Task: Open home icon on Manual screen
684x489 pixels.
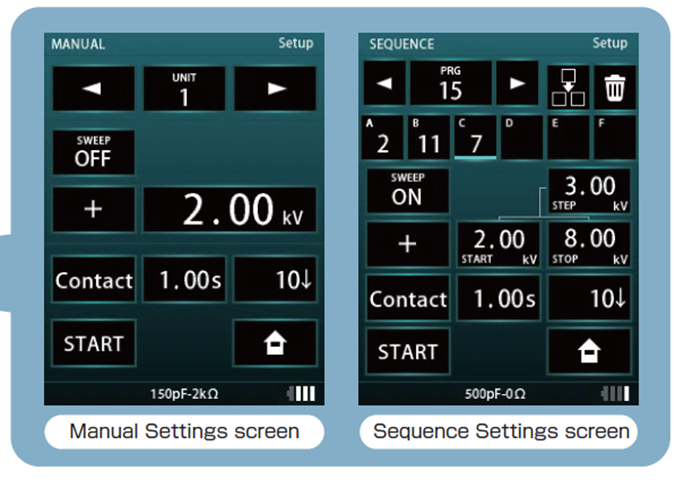Action: pyautogui.click(x=275, y=343)
